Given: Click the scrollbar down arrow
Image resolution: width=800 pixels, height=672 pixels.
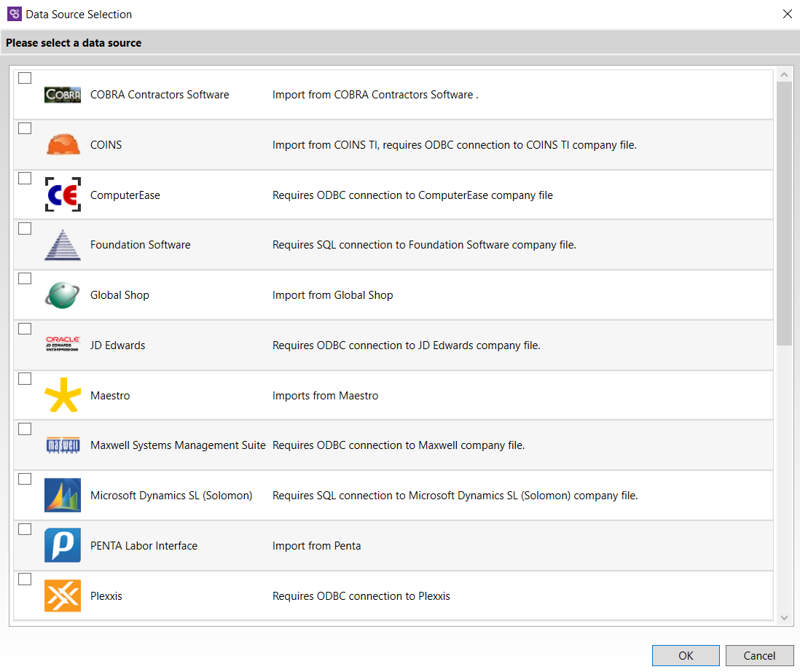Looking at the screenshot, I should (785, 618).
